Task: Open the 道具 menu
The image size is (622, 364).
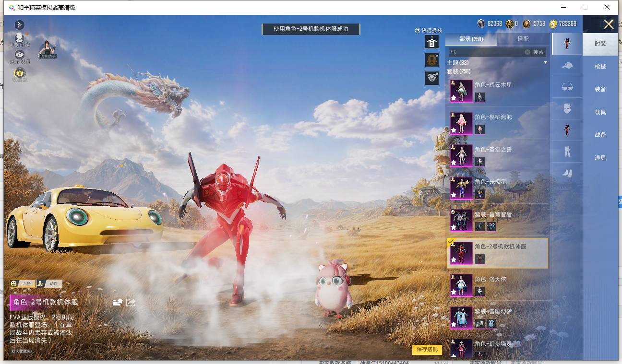Action: 600,158
